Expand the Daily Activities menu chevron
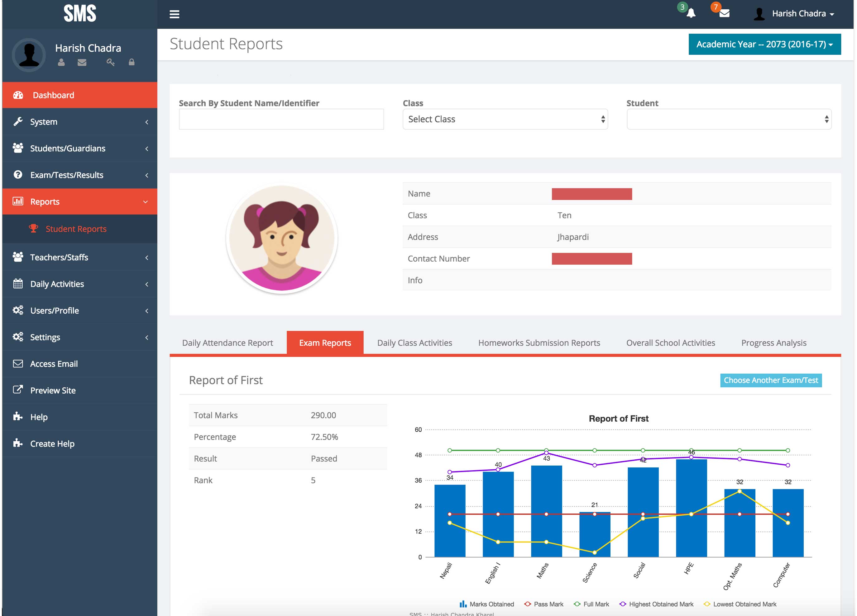857x616 pixels. [146, 284]
